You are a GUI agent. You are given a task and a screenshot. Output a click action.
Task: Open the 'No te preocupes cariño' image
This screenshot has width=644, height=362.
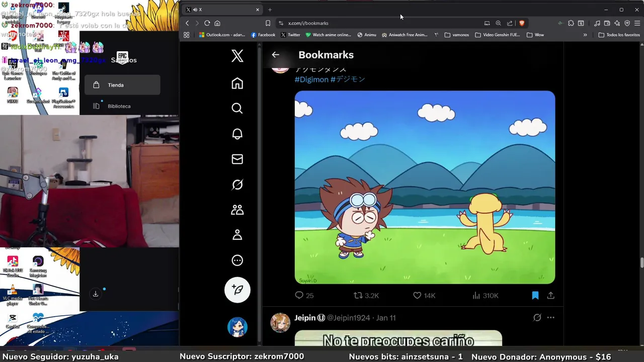(x=398, y=338)
